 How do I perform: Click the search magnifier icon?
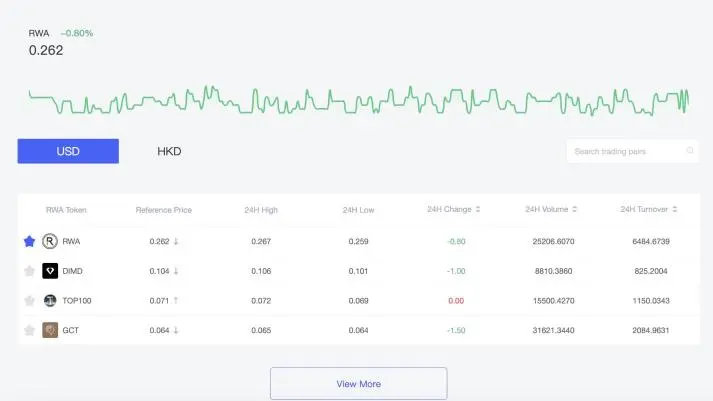click(690, 152)
